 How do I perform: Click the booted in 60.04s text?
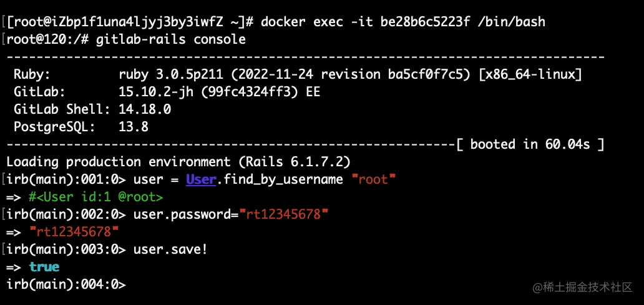tap(530, 144)
